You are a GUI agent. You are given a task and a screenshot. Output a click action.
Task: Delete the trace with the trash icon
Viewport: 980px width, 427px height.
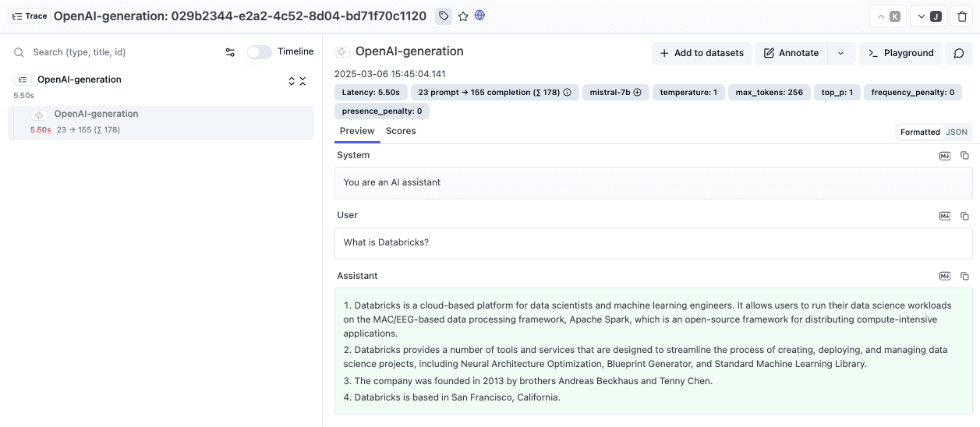click(962, 16)
